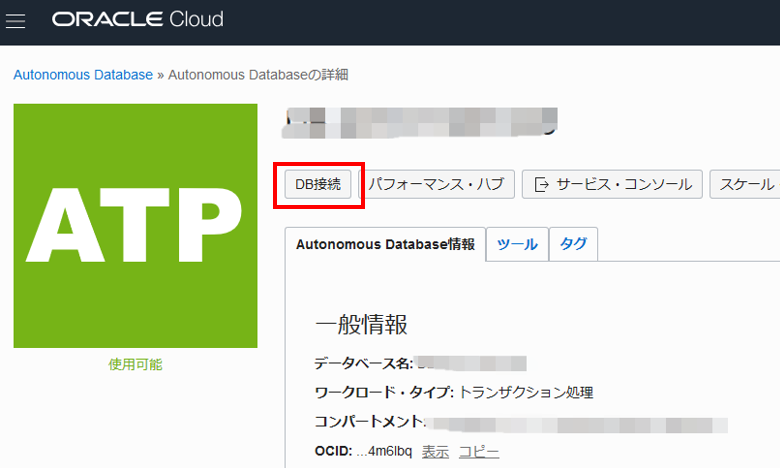Click the Oracle Cloud logo
Image resolution: width=780 pixels, height=468 pixels.
coord(138,19)
